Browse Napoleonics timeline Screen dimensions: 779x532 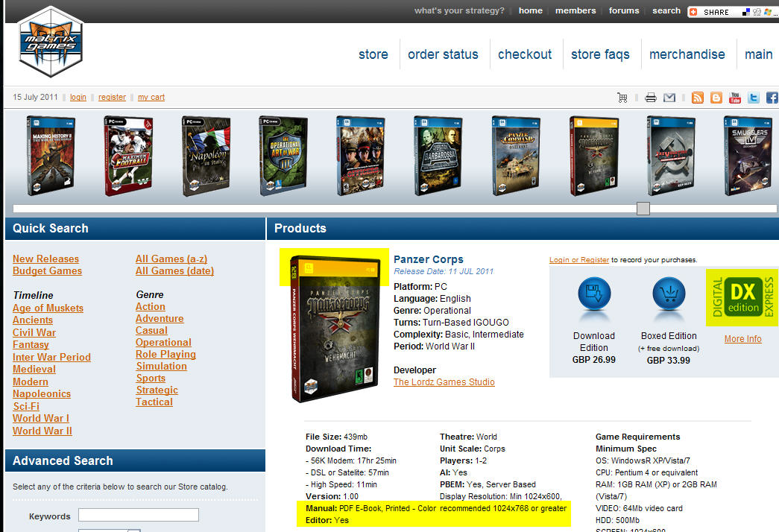point(42,394)
